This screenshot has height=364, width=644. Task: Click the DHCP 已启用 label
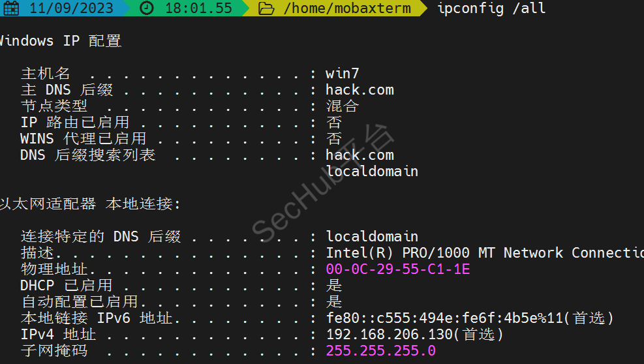(x=66, y=286)
